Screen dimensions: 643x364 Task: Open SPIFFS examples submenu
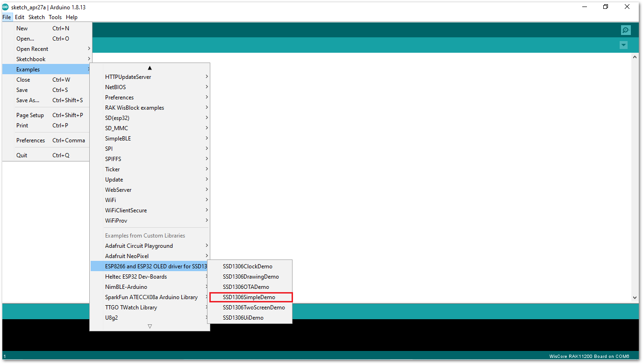[x=150, y=159]
